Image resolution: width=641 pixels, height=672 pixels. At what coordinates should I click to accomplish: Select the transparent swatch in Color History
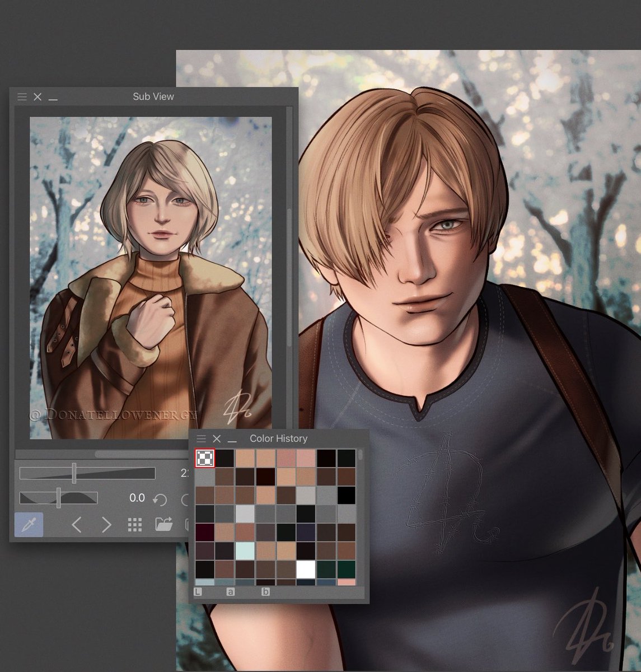click(204, 458)
